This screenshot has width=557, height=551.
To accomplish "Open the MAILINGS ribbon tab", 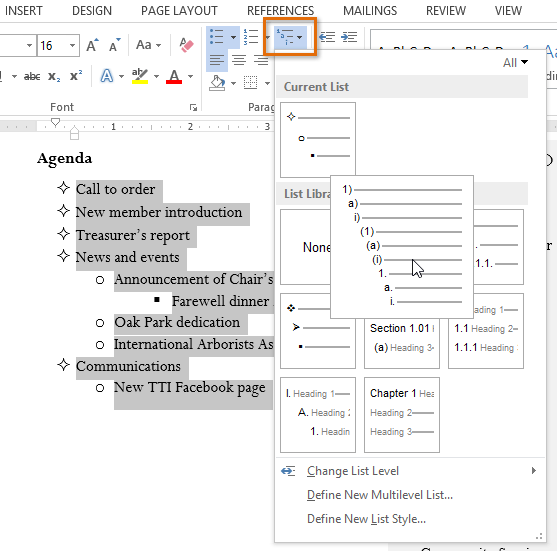I will click(x=370, y=11).
